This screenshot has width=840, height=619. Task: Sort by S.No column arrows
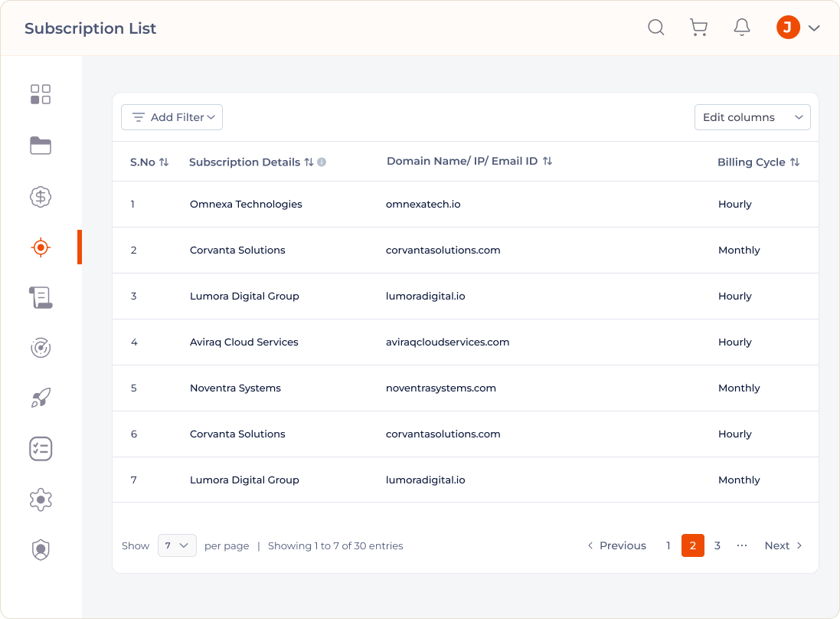pos(164,162)
